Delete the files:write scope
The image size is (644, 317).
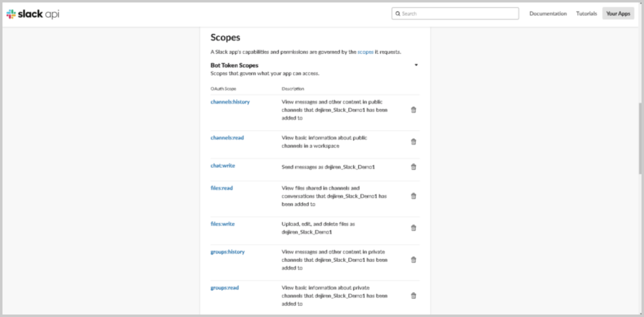[x=413, y=228]
